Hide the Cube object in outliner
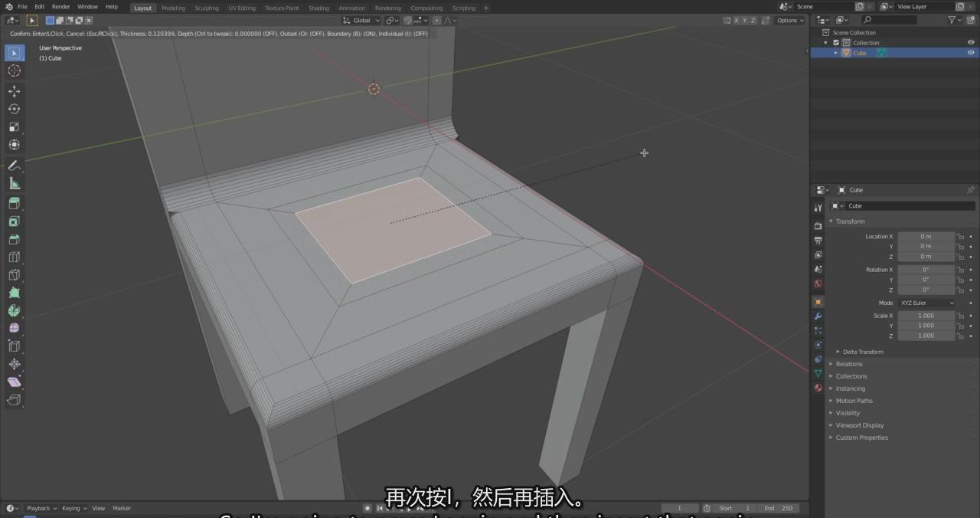The width and height of the screenshot is (980, 518). (x=971, y=53)
